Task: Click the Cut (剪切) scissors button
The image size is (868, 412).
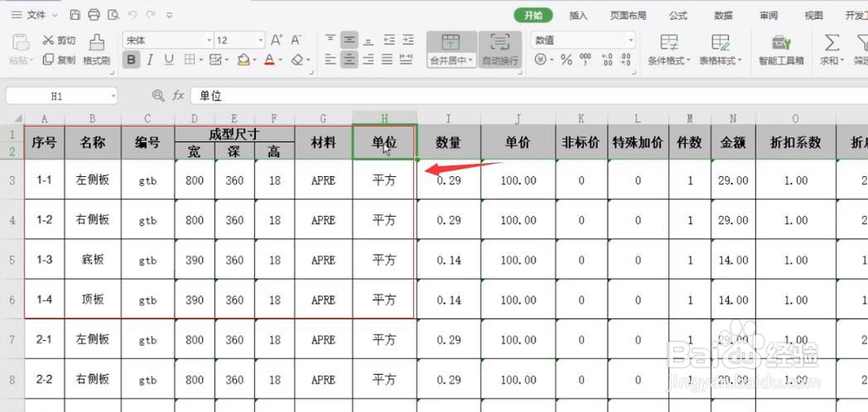Action: [59, 41]
